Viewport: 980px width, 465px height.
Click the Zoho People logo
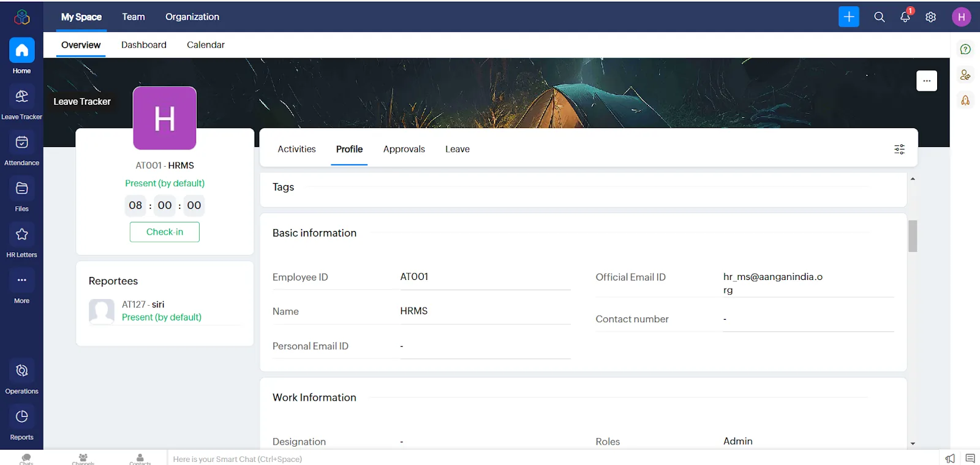pos(22,17)
